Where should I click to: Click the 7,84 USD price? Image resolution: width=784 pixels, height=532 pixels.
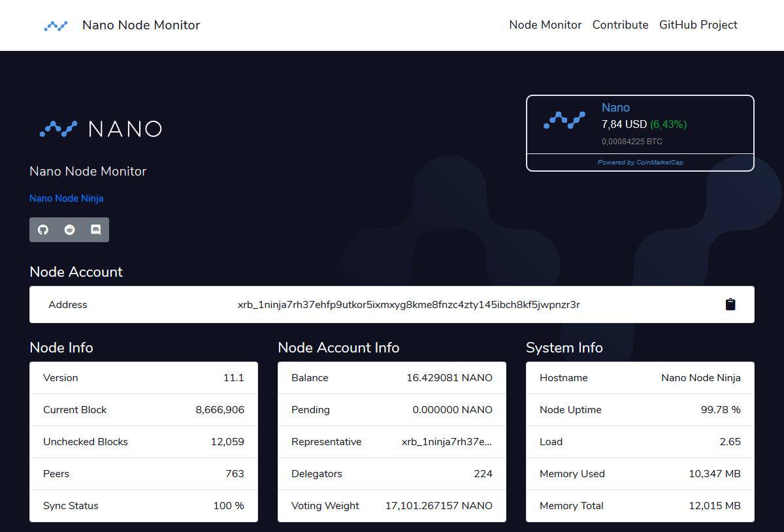click(625, 124)
